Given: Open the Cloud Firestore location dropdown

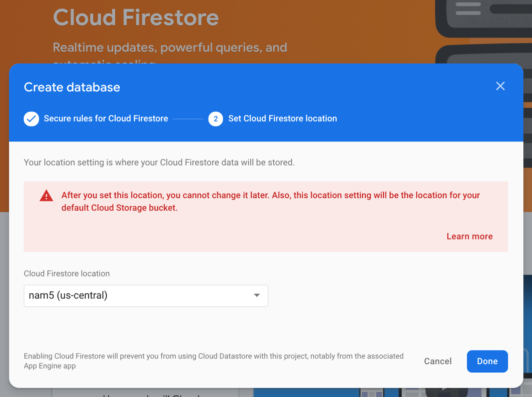Looking at the screenshot, I should point(146,296).
